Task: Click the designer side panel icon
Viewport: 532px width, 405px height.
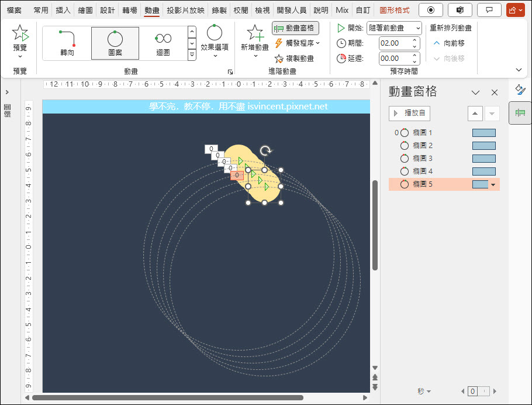Action: 520,90
